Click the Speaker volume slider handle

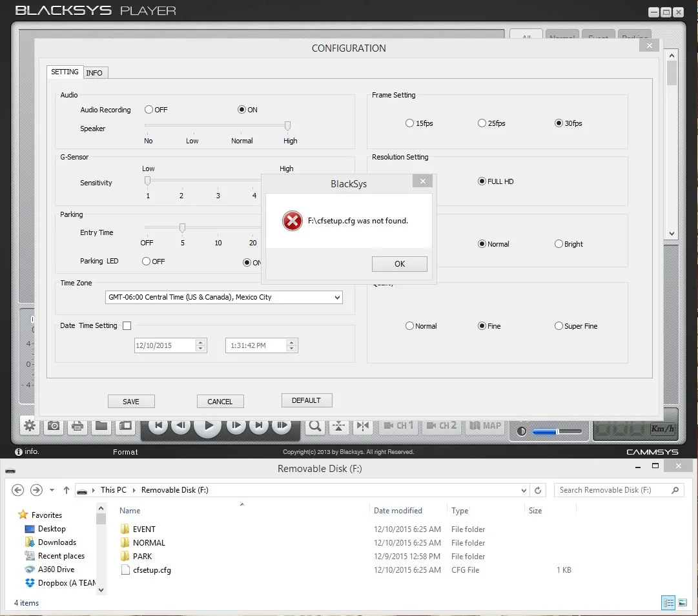click(x=287, y=126)
